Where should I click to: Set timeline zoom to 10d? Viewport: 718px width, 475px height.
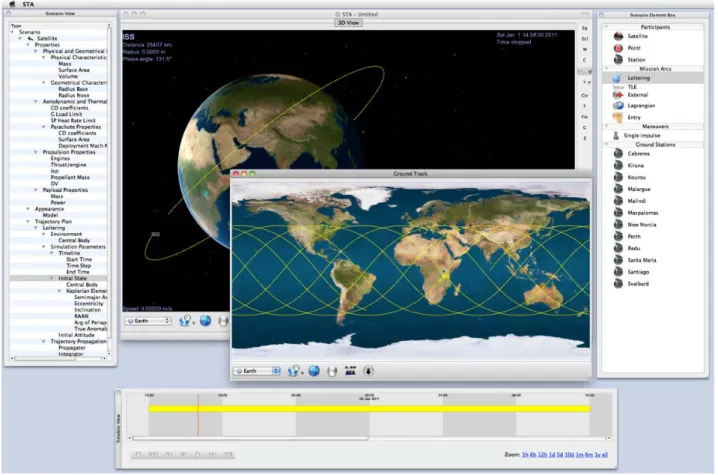click(x=569, y=455)
